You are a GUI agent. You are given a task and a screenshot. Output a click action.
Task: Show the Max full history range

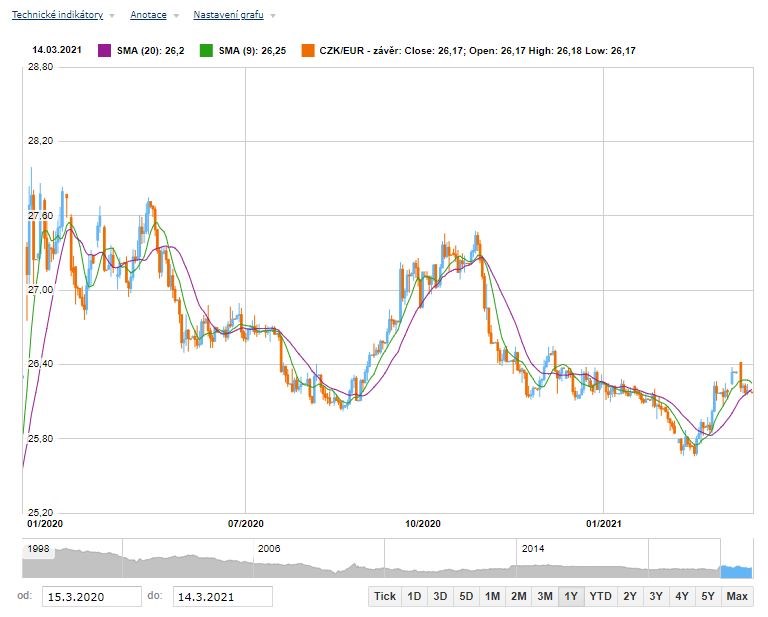[737, 596]
